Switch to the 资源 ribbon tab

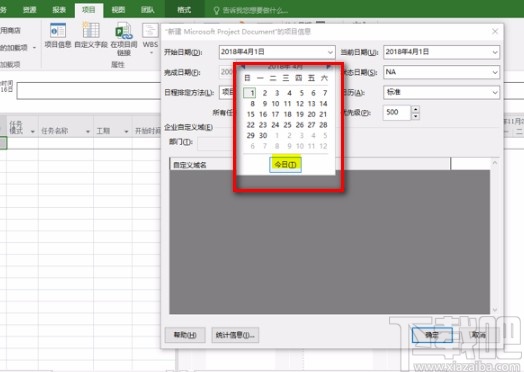pos(29,10)
